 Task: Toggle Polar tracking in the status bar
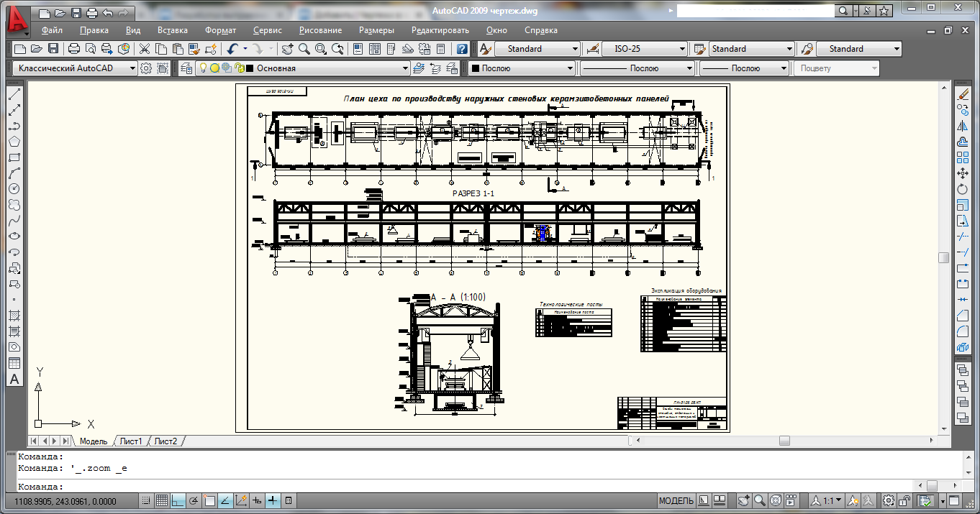pyautogui.click(x=194, y=500)
